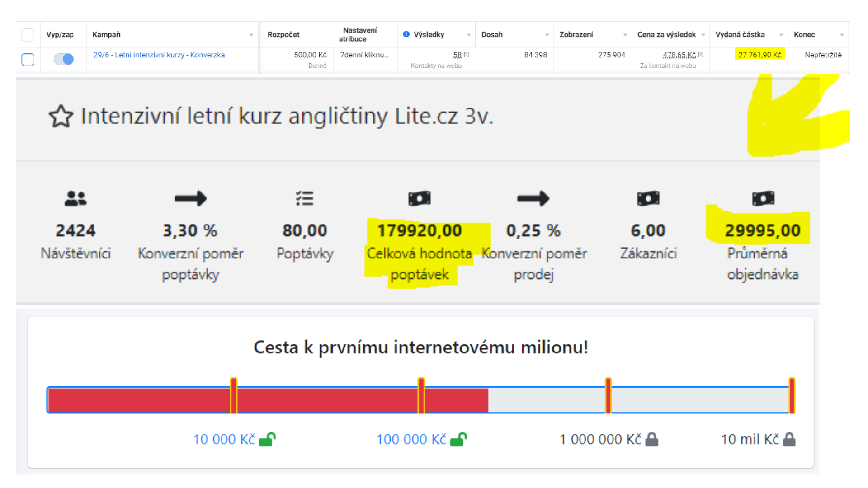Click the Poptávky checklist icon
Image resolution: width=868 pixels, height=488 pixels.
304,198
